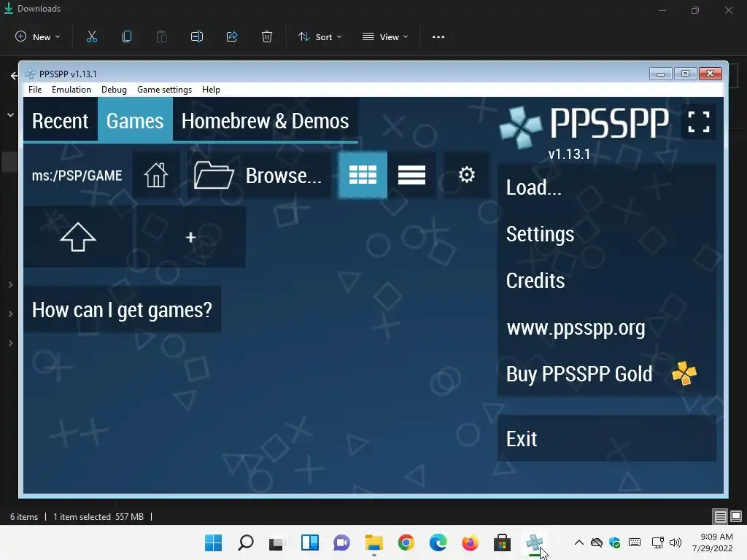Open Sort dropdown in Explorer
This screenshot has width=747, height=560.
(x=320, y=36)
